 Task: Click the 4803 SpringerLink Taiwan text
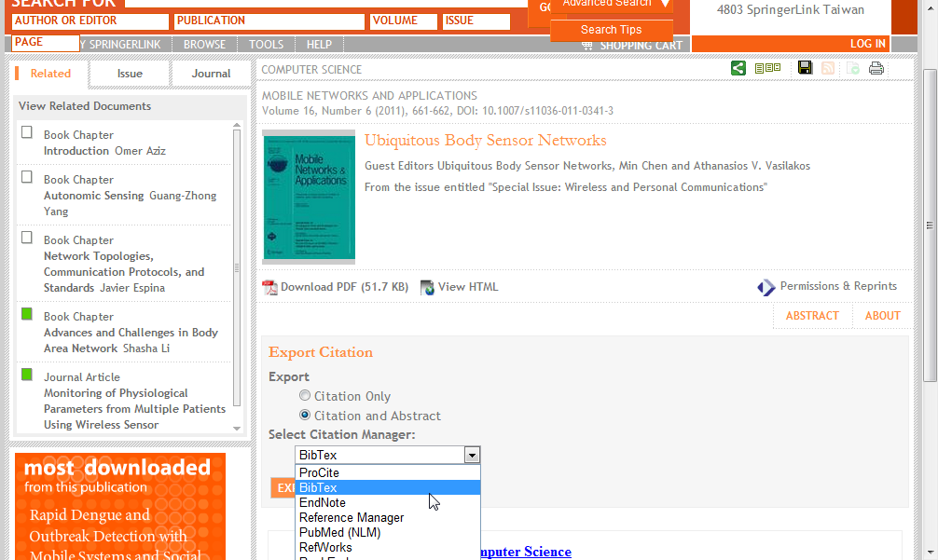(791, 9)
